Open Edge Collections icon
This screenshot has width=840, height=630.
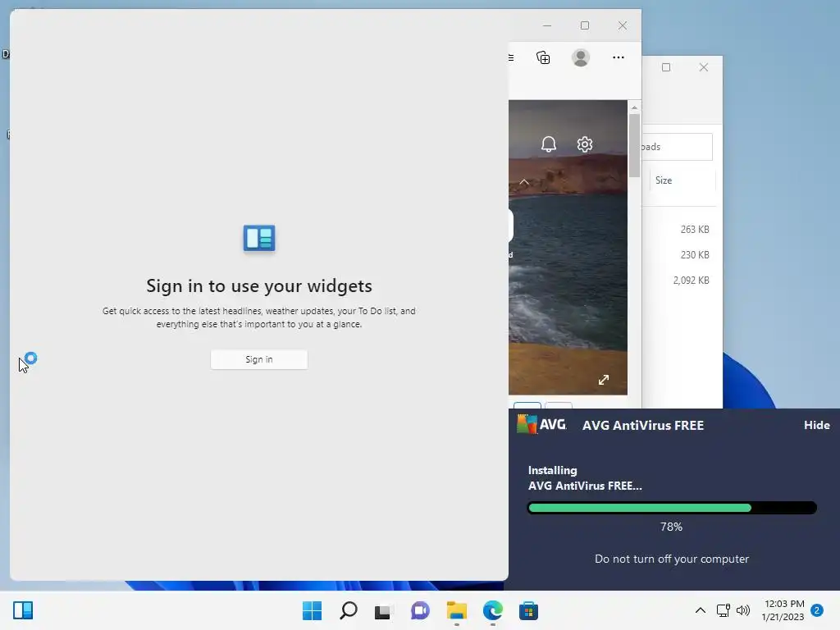coord(543,57)
